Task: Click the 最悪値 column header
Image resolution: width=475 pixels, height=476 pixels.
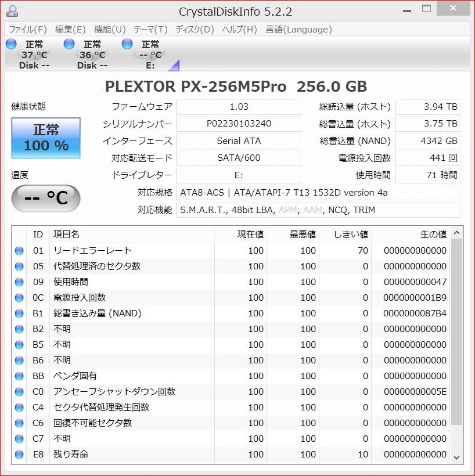Action: 293,235
